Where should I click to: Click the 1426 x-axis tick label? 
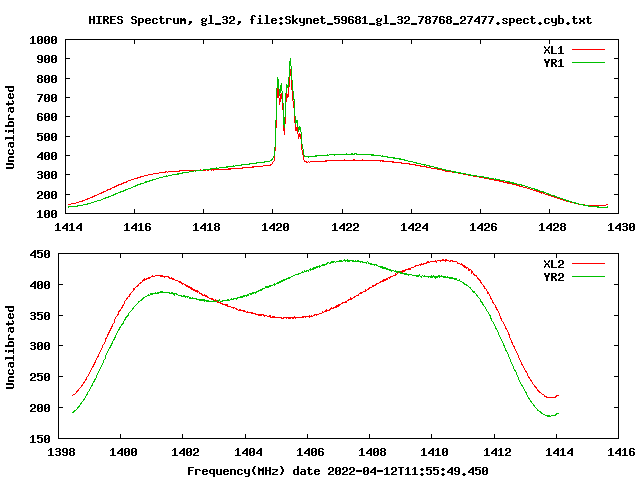pyautogui.click(x=483, y=227)
